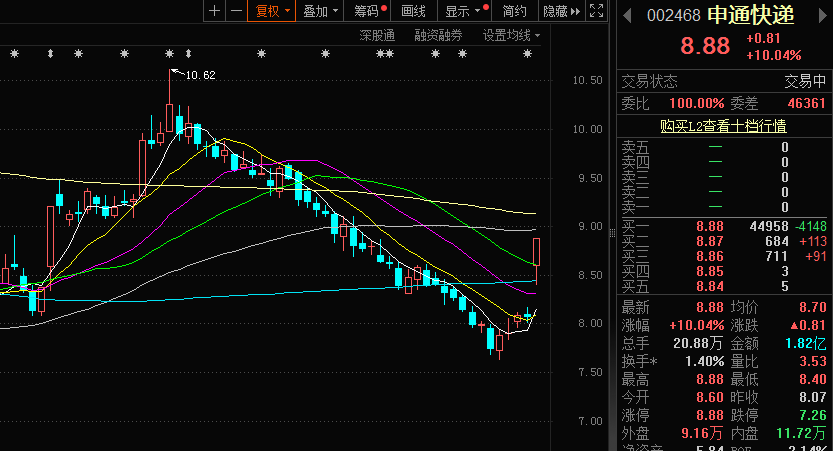Screen dimensions: 833x451
Task: Click the 今开 value 8.60
Action: click(x=710, y=397)
